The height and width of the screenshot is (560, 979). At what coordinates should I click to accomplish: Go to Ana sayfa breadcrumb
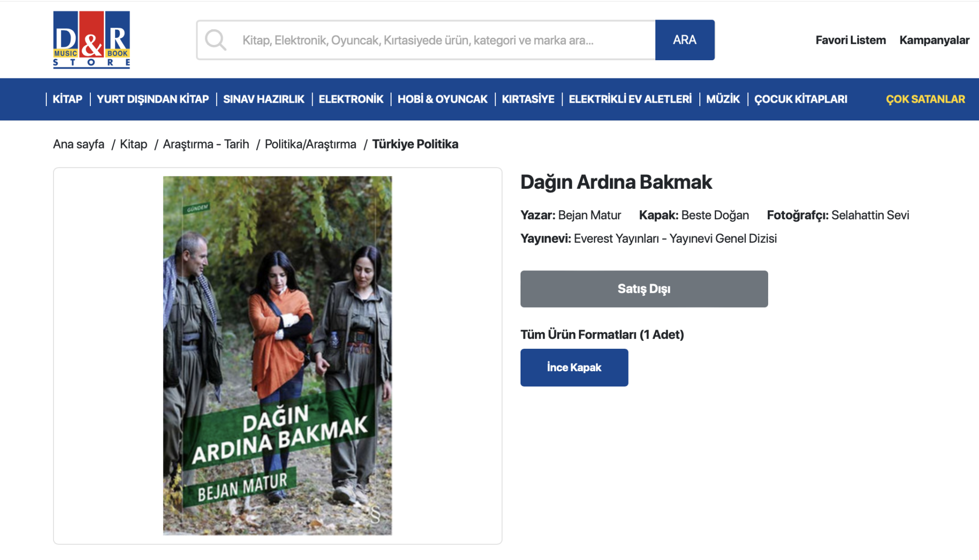pos(78,144)
